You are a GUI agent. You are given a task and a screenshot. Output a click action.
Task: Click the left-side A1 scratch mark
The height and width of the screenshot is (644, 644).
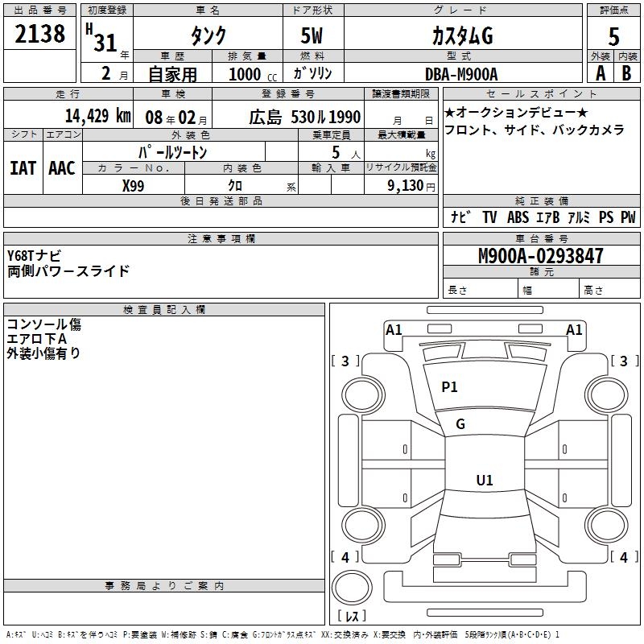[394, 329]
